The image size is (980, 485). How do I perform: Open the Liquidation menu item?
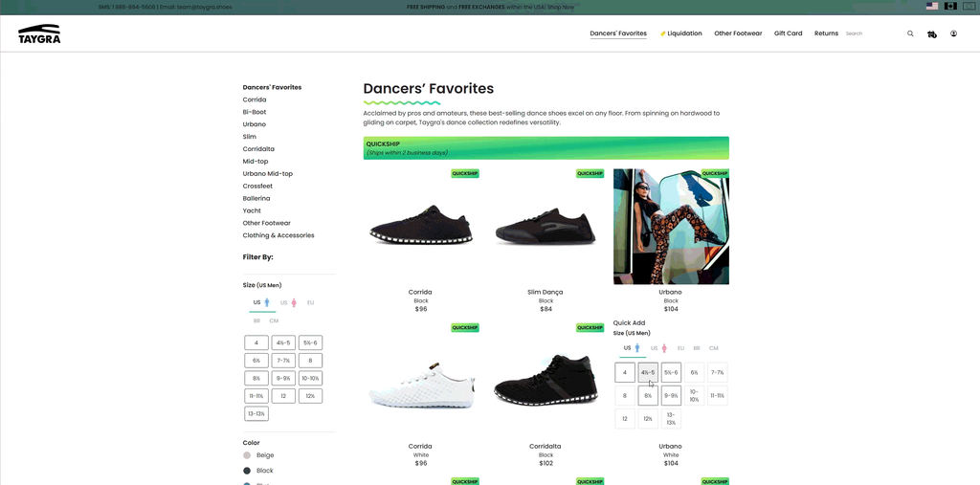680,33
